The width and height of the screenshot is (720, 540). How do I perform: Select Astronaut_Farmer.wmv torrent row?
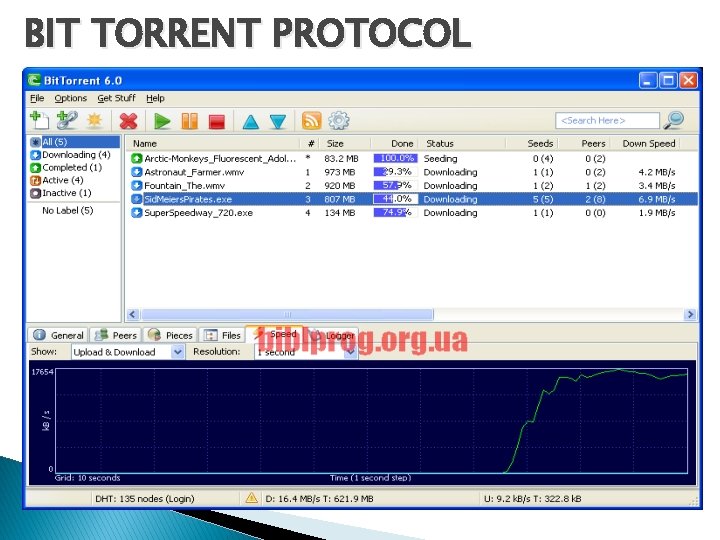412,172
